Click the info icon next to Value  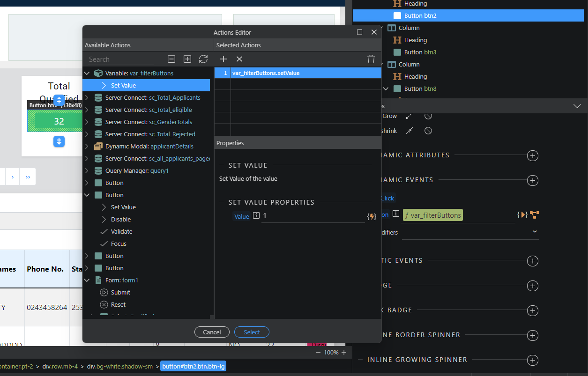coord(256,216)
